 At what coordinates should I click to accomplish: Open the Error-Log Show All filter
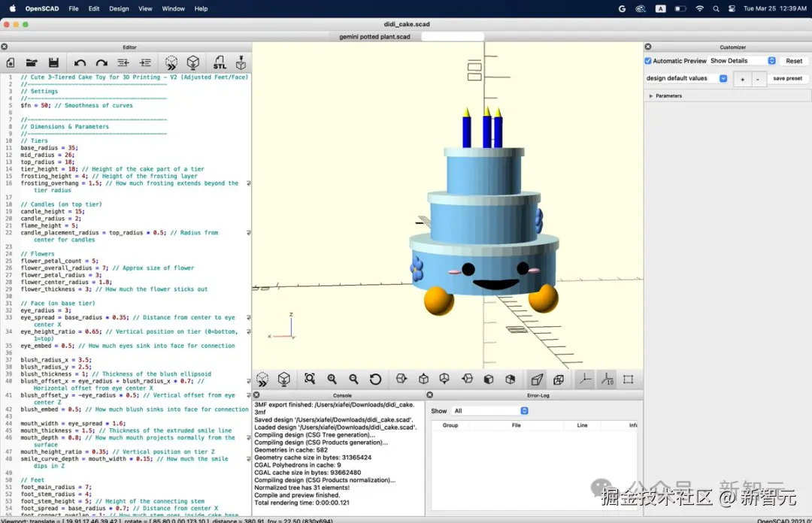coord(490,410)
